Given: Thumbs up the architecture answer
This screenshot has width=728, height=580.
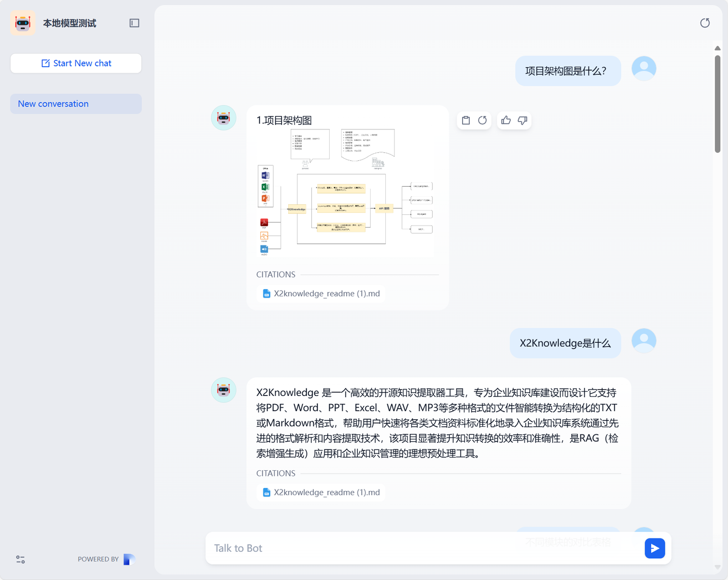Looking at the screenshot, I should 506,120.
